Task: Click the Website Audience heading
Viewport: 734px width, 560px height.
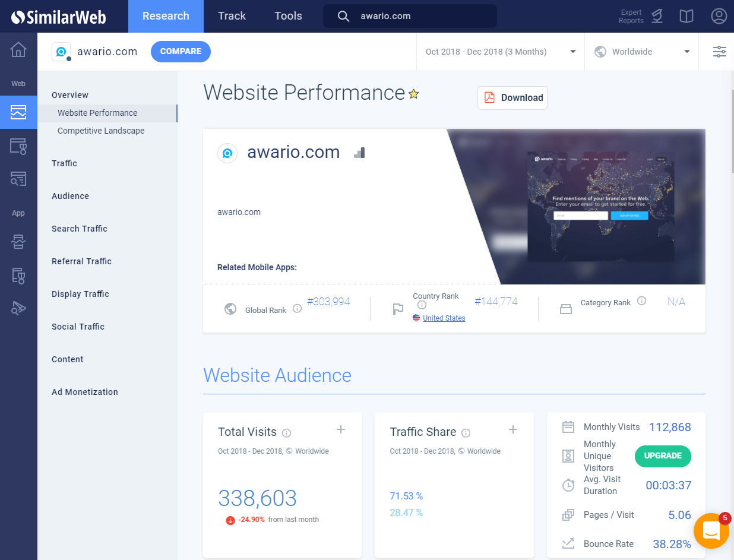Action: pos(277,375)
